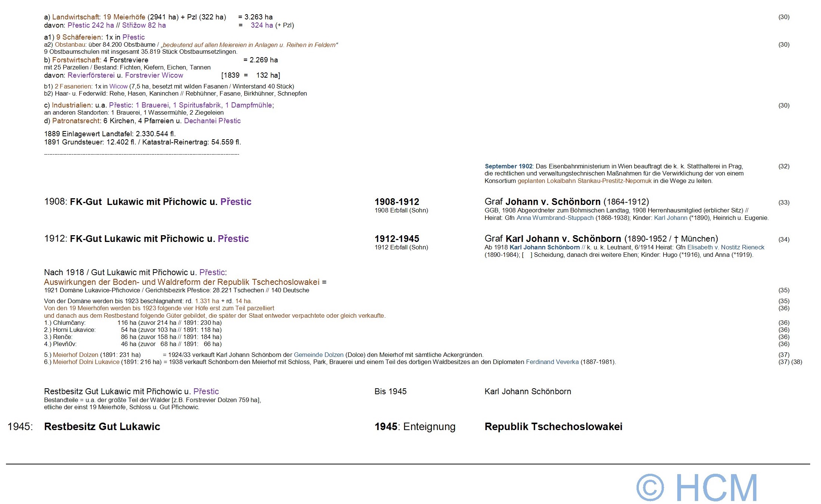Image resolution: width=821 pixels, height=504 pixels.
Task: Click the Auswirkungen der Boden- und Waldreform heading
Action: coord(181,282)
